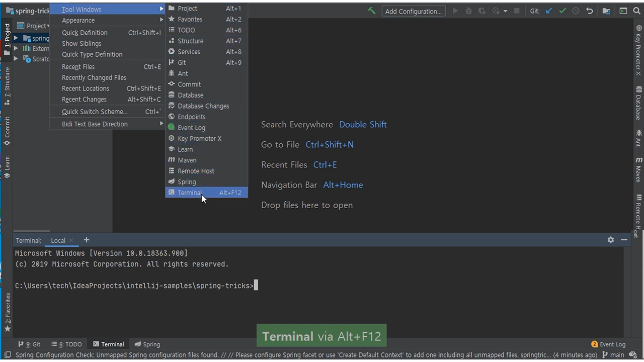The image size is (644, 362).
Task: Open terminal settings gear icon
Action: point(610,240)
